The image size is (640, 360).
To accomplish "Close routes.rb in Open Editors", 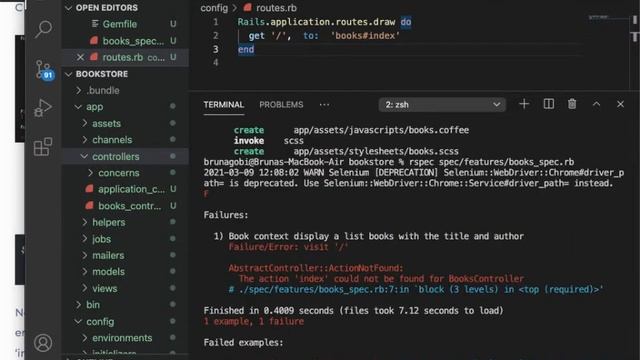I will 80,57.
